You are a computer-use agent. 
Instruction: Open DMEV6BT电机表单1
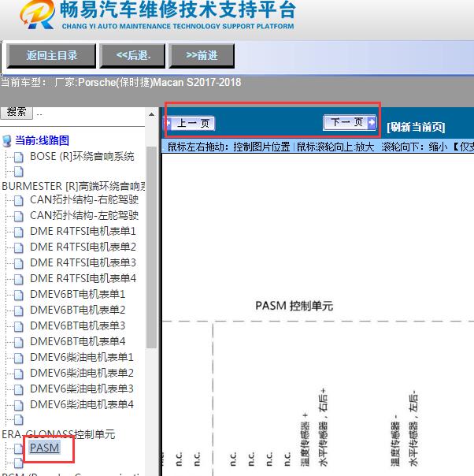pyautogui.click(x=77, y=295)
